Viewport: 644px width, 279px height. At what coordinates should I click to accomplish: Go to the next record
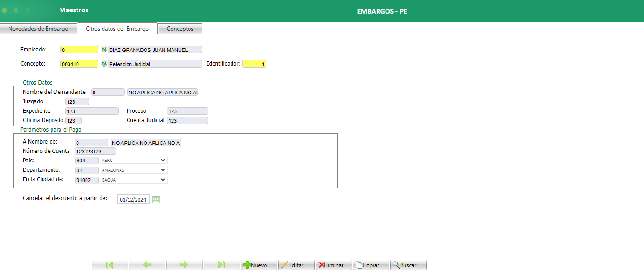click(x=184, y=265)
